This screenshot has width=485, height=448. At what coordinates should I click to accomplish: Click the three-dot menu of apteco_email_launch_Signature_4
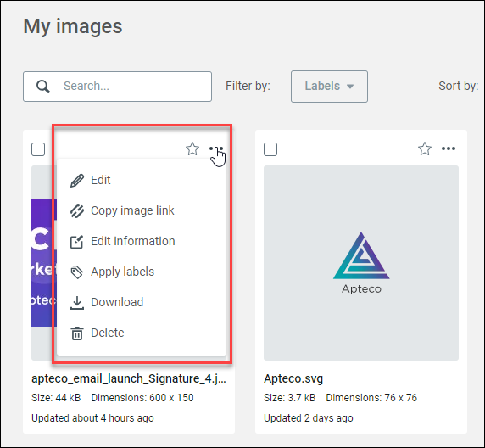click(x=216, y=148)
